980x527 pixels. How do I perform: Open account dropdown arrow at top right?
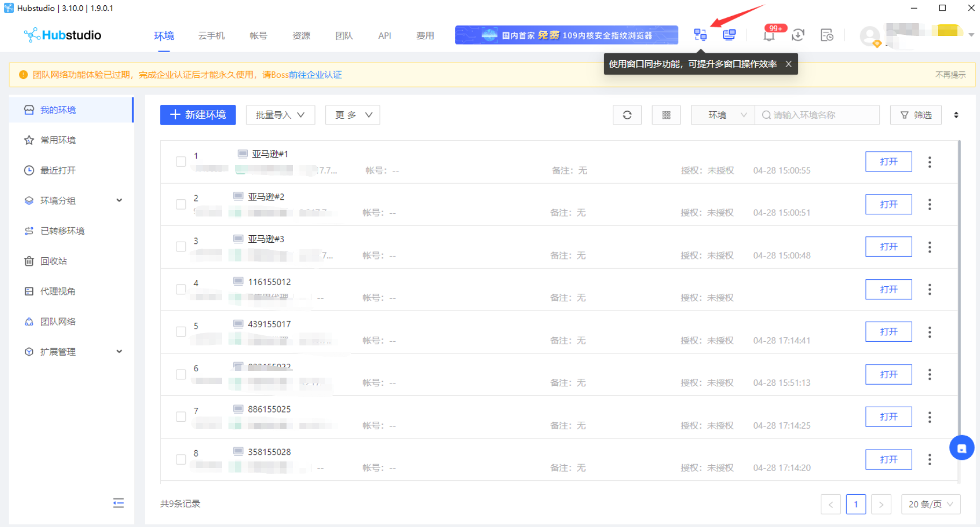(971, 35)
